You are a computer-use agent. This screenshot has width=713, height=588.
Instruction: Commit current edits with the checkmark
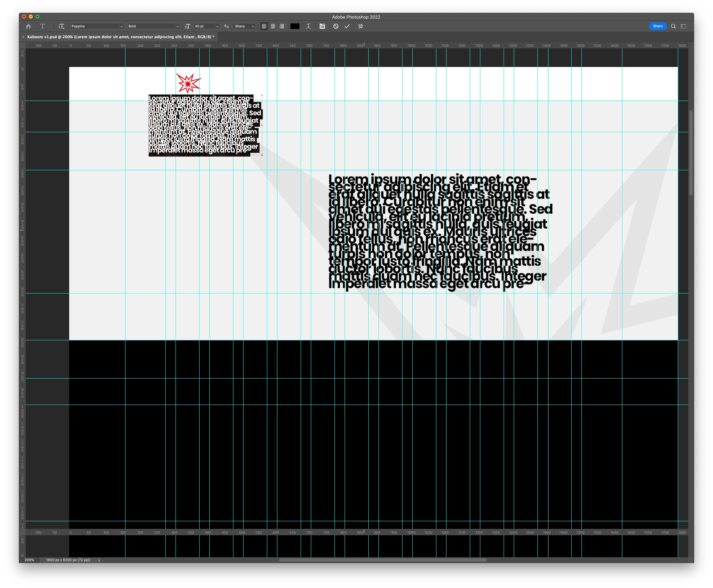pos(347,26)
